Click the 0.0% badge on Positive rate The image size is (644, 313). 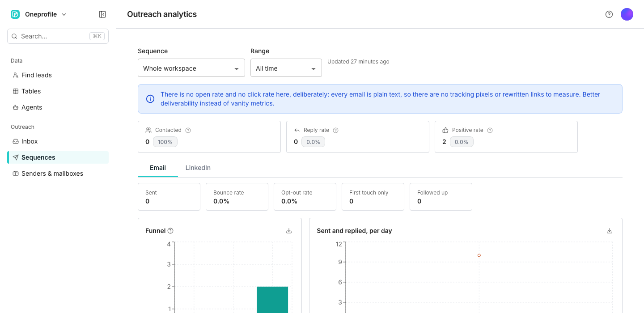(x=462, y=142)
